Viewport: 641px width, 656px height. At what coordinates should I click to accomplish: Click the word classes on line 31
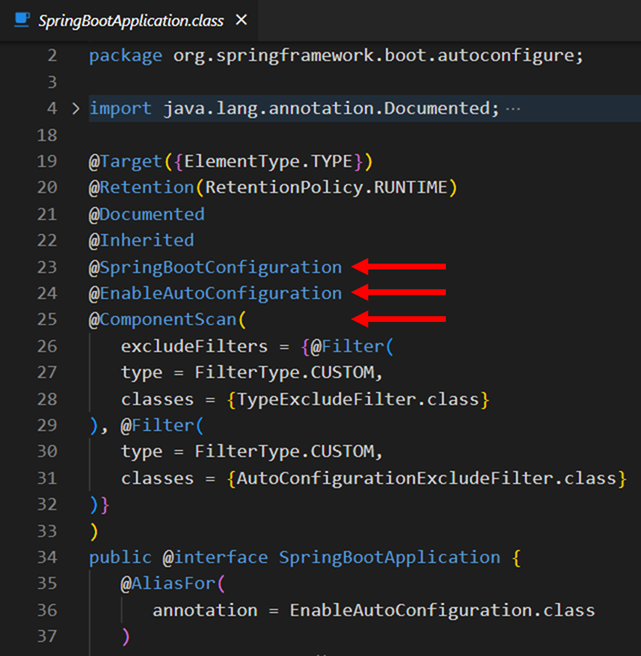point(157,478)
